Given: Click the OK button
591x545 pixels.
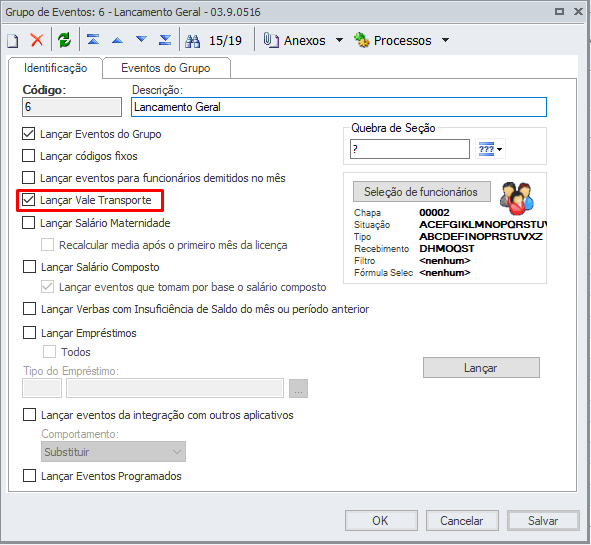Looking at the screenshot, I should point(381,521).
